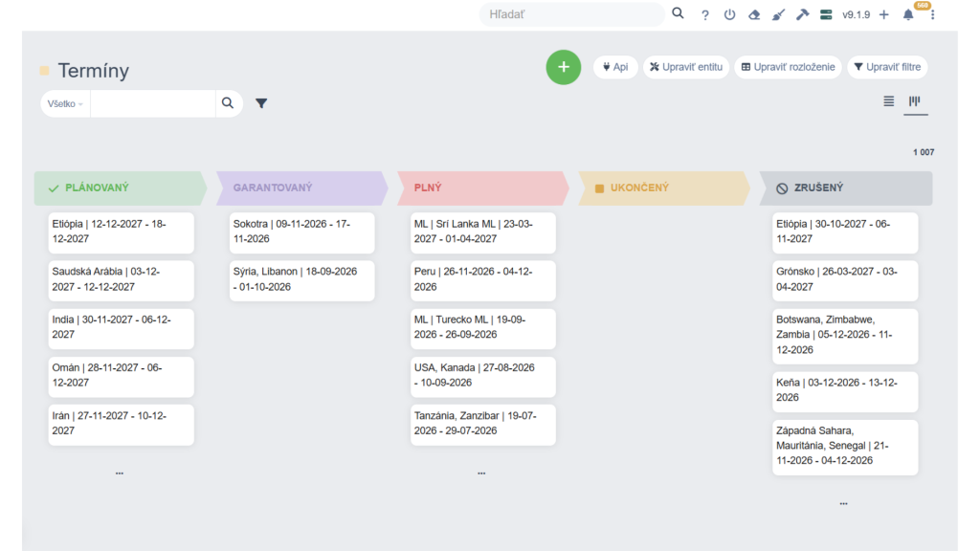Open help via question mark icon
The image size is (980, 551).
point(705,15)
